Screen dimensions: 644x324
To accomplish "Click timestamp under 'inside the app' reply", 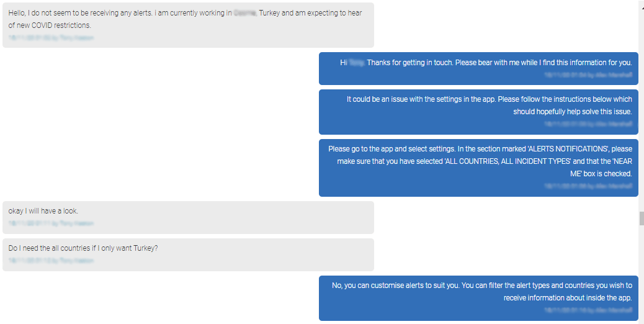I will [x=588, y=310].
